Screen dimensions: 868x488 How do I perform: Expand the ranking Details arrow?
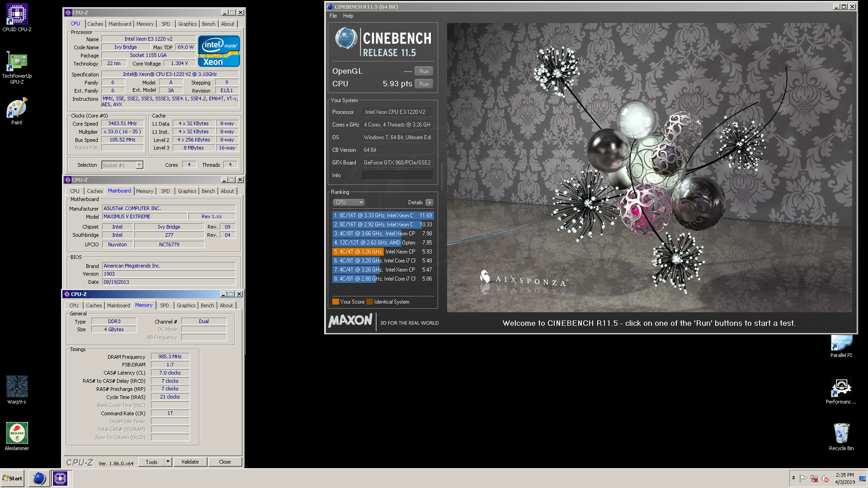[429, 202]
